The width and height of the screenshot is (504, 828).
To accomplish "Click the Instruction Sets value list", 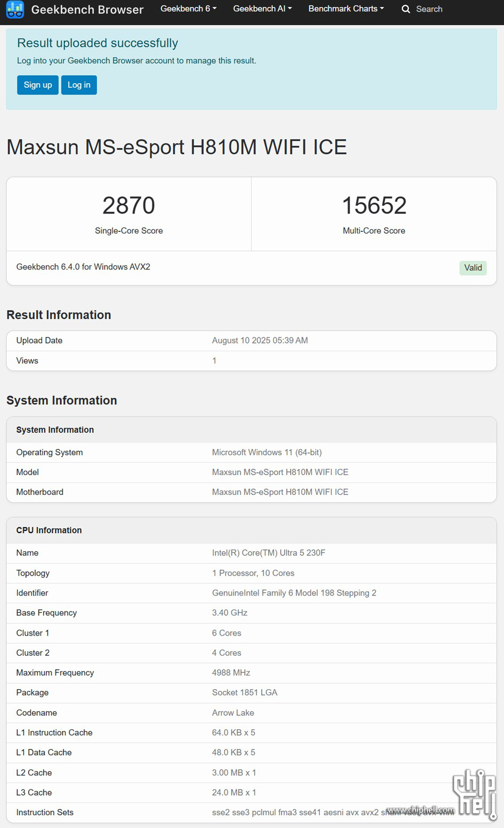I will 333,813.
